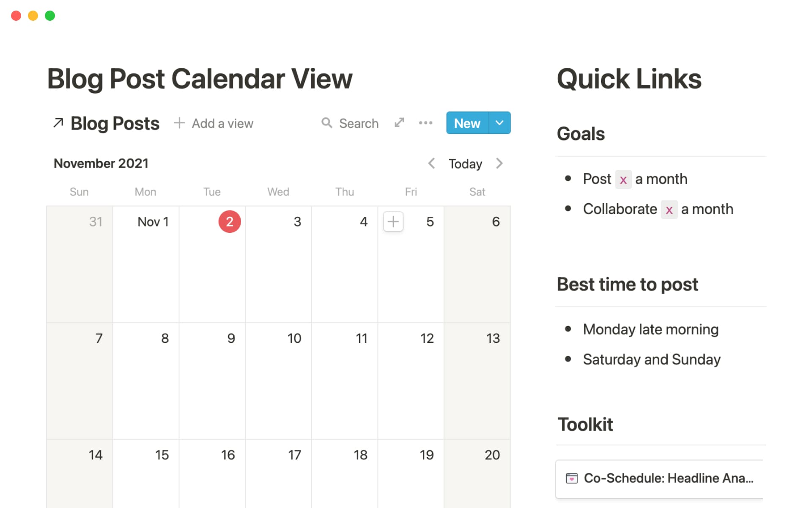Screen dimensions: 812x508
Task: Add an entry with the plus icon on Nov 5
Action: pos(392,221)
